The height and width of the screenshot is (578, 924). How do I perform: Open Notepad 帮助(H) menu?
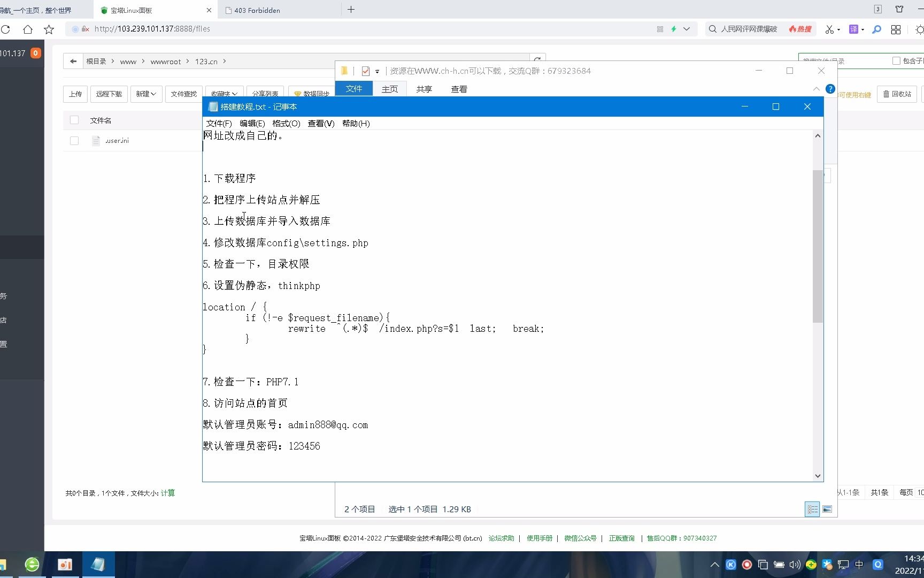[356, 124]
